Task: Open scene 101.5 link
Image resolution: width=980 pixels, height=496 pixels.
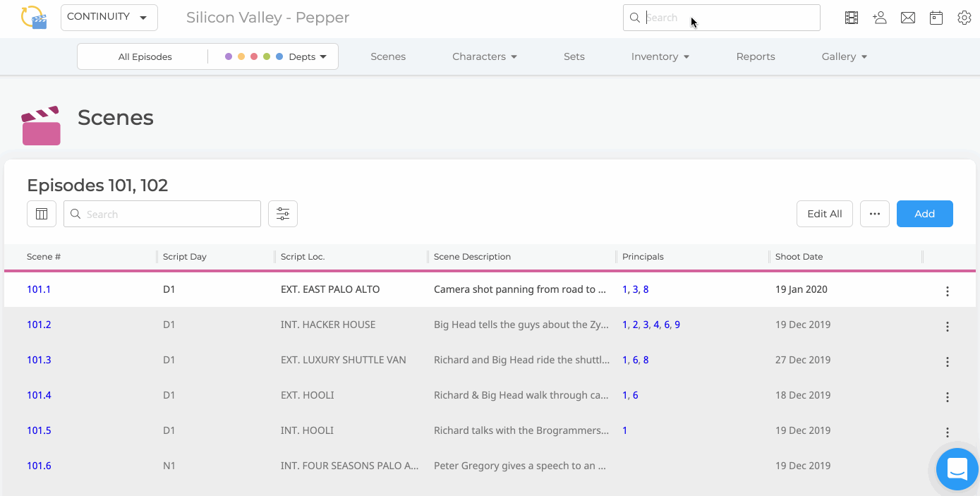Action: 39,430
